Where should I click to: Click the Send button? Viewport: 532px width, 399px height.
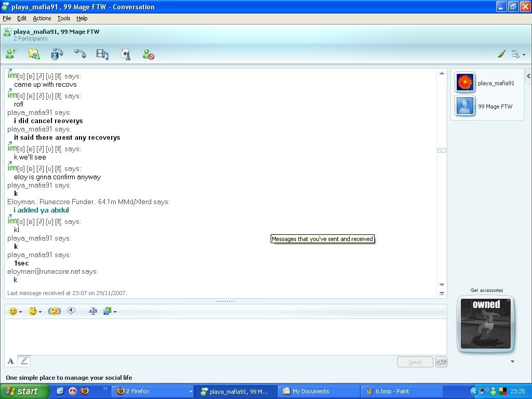tap(415, 362)
